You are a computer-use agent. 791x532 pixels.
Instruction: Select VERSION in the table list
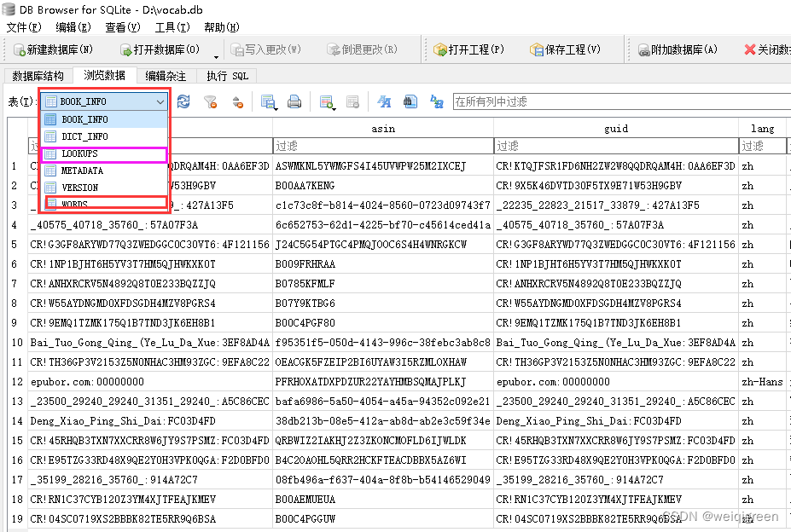coord(104,188)
